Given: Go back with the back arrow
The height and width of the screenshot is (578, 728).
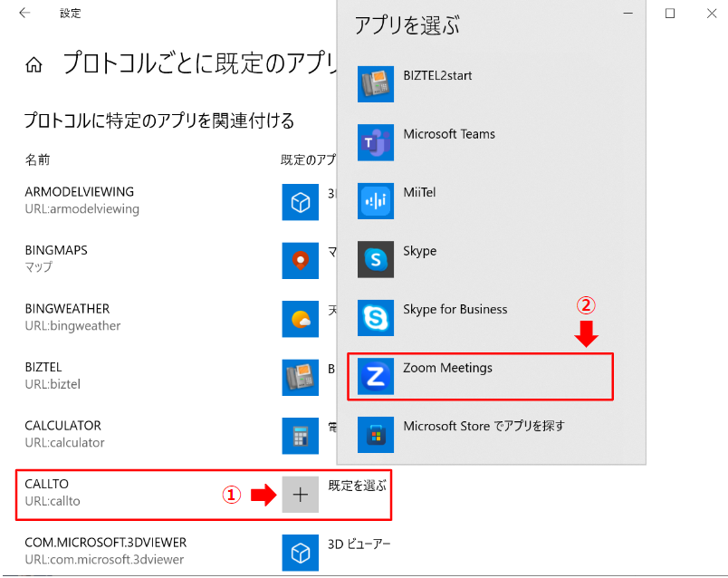Looking at the screenshot, I should pos(24,13).
